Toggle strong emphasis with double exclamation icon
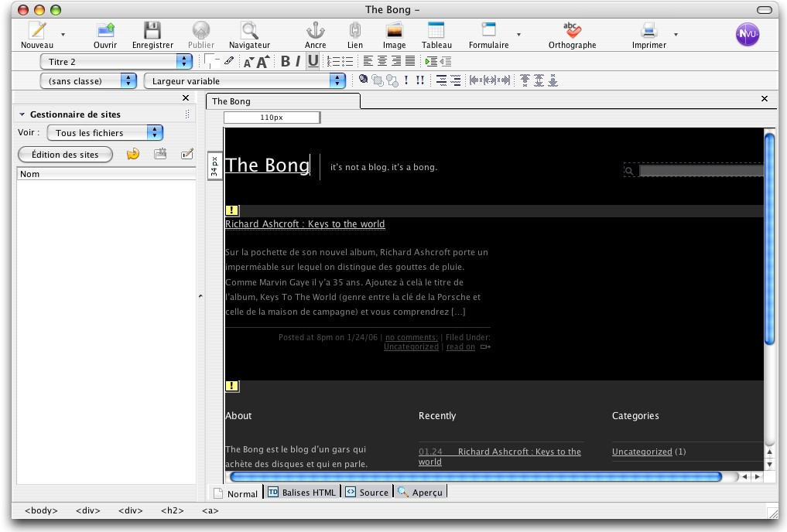This screenshot has width=787, height=532. click(420, 80)
